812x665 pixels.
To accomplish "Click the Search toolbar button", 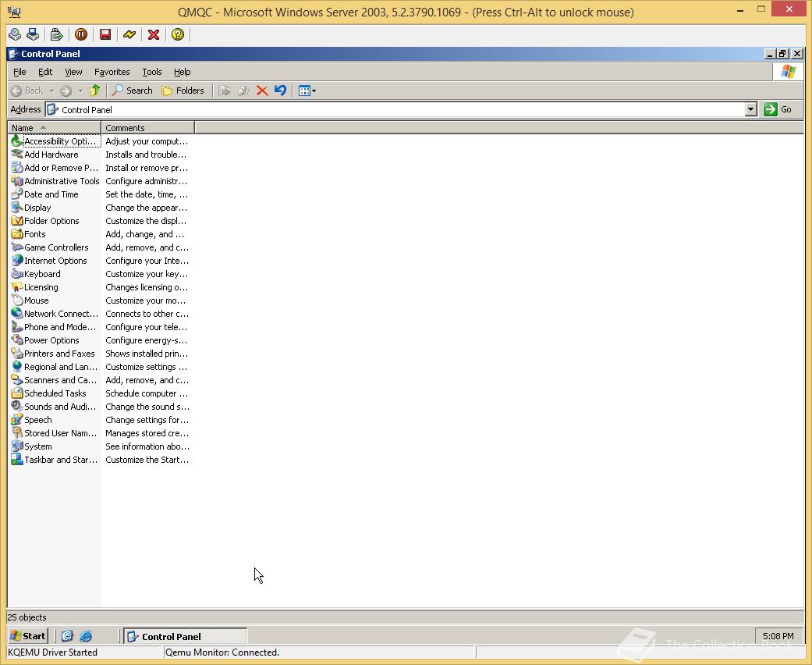I will point(133,91).
